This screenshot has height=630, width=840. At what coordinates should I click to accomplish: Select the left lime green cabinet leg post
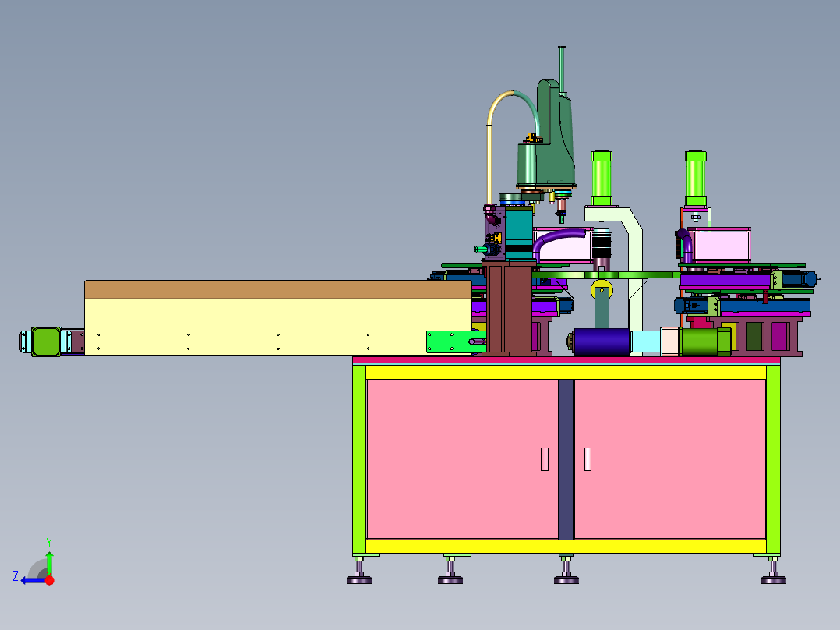coord(359,459)
